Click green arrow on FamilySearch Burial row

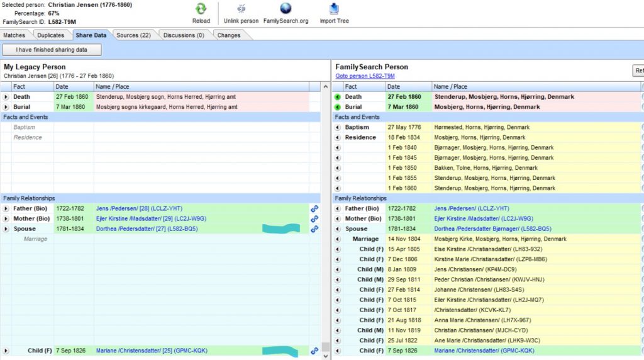(338, 107)
